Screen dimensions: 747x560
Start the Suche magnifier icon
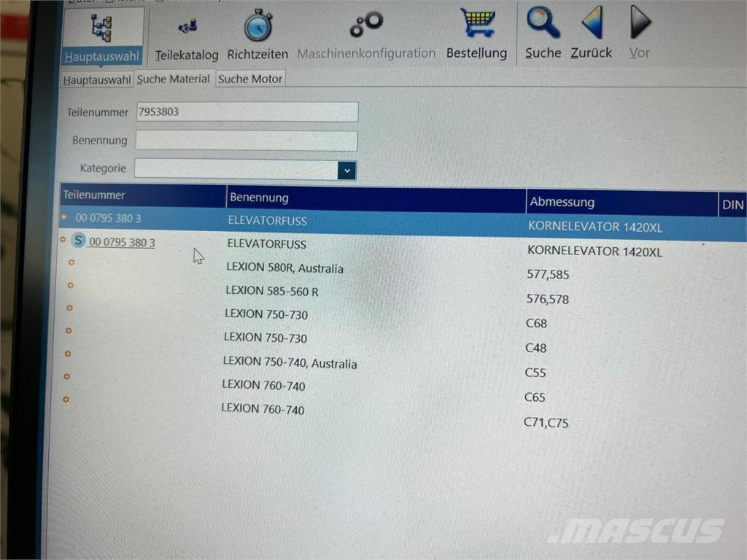(x=543, y=23)
